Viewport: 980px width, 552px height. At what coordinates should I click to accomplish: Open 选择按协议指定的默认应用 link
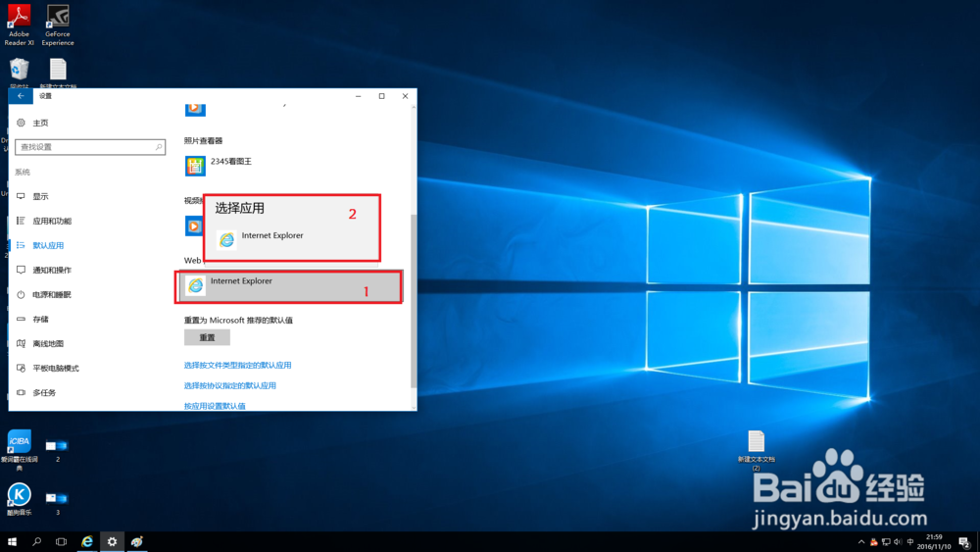coord(230,385)
